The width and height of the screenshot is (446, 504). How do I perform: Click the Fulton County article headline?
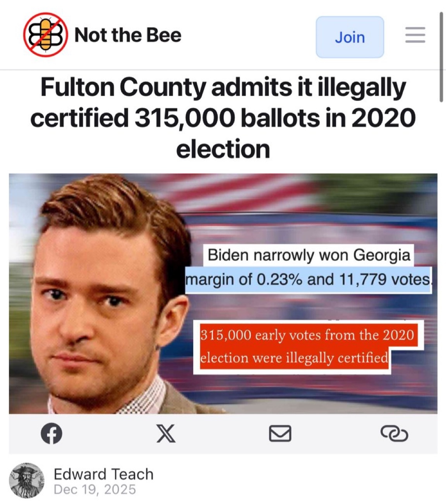coord(223,118)
